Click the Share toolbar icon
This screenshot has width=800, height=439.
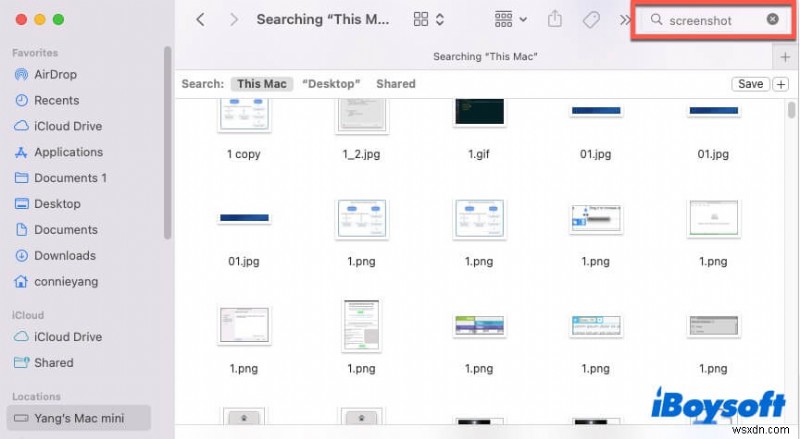tap(555, 19)
